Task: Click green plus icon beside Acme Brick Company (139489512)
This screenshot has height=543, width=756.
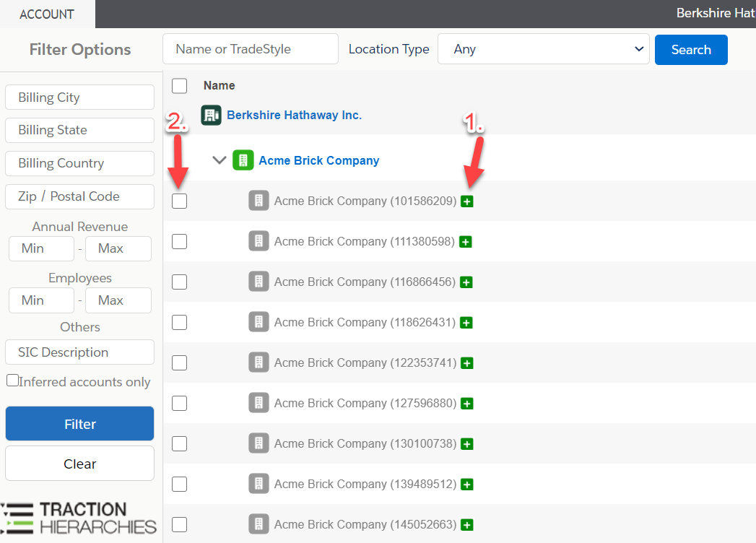Action: 466,485
